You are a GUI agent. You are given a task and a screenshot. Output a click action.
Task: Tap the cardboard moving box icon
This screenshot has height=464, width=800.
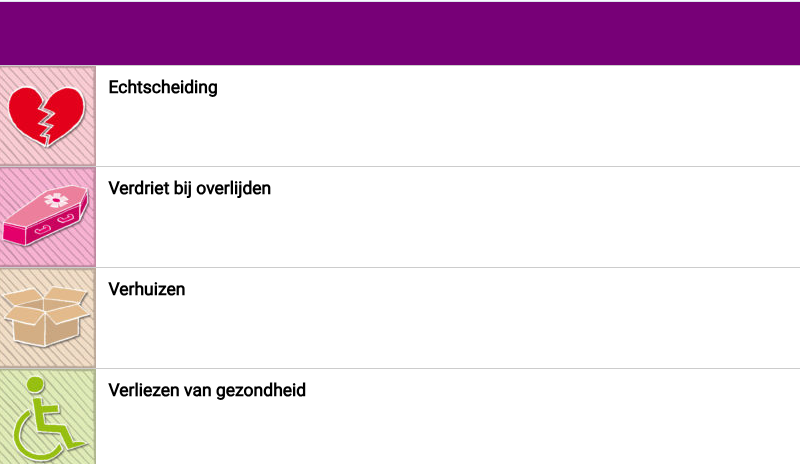(47, 317)
